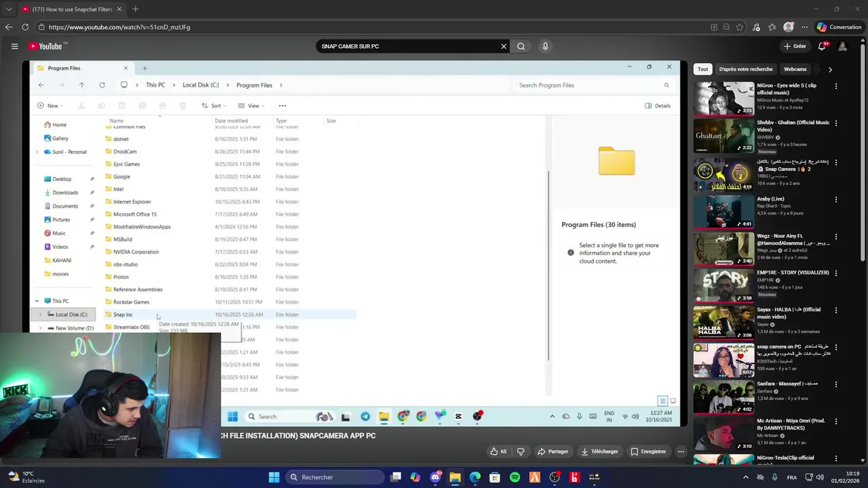Open File Explorer from the taskbar
The height and width of the screenshot is (488, 868).
click(x=455, y=477)
